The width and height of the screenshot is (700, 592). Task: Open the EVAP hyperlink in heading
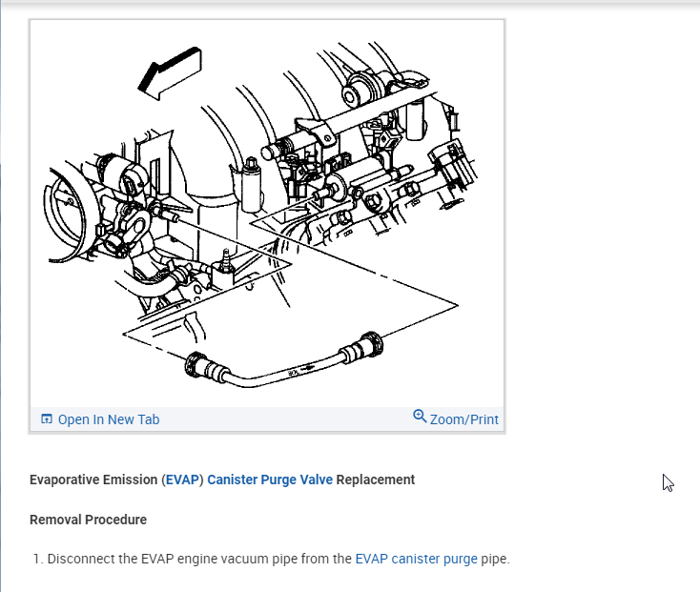click(182, 480)
